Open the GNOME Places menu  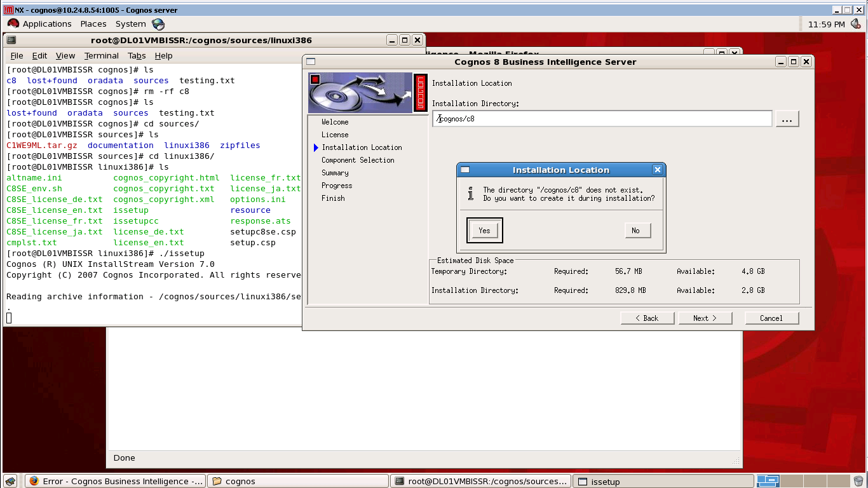93,24
